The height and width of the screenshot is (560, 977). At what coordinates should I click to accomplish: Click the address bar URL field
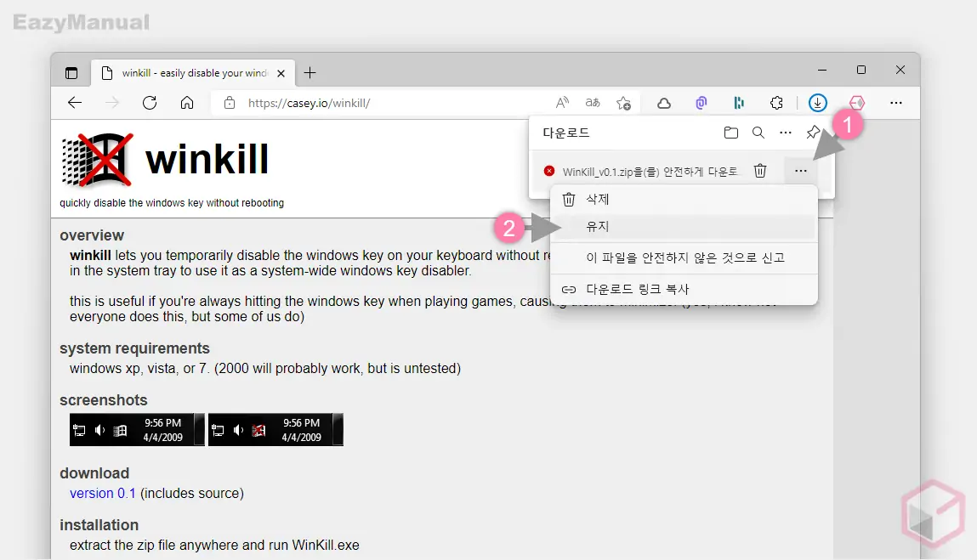(383, 103)
